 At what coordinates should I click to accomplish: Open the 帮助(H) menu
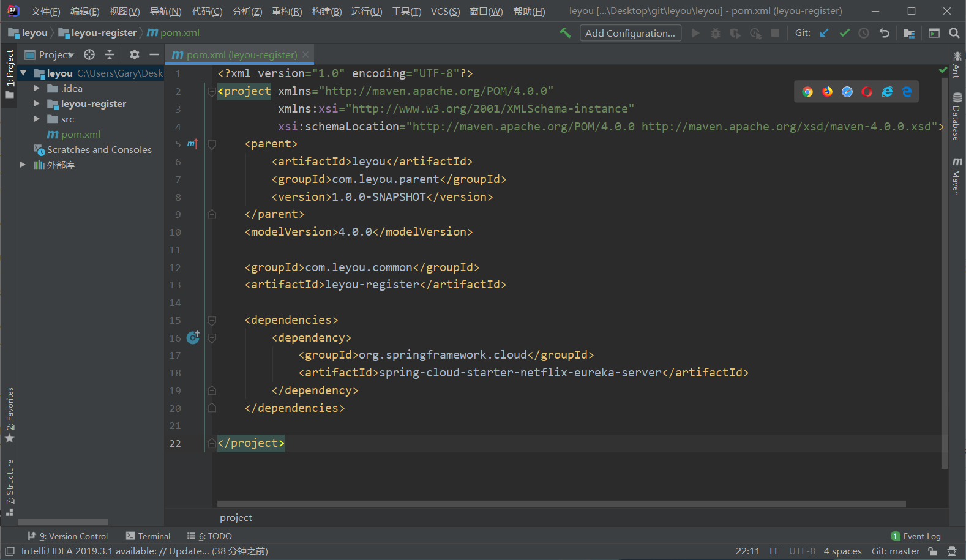pos(529,12)
